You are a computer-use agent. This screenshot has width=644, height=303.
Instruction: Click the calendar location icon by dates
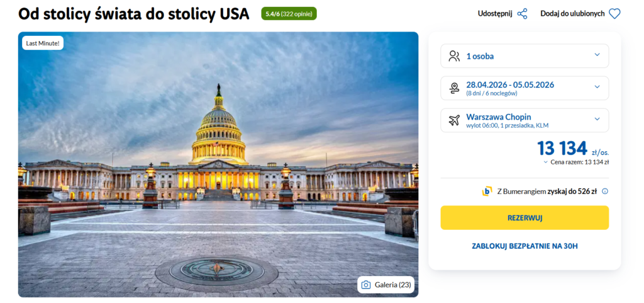[x=454, y=88]
